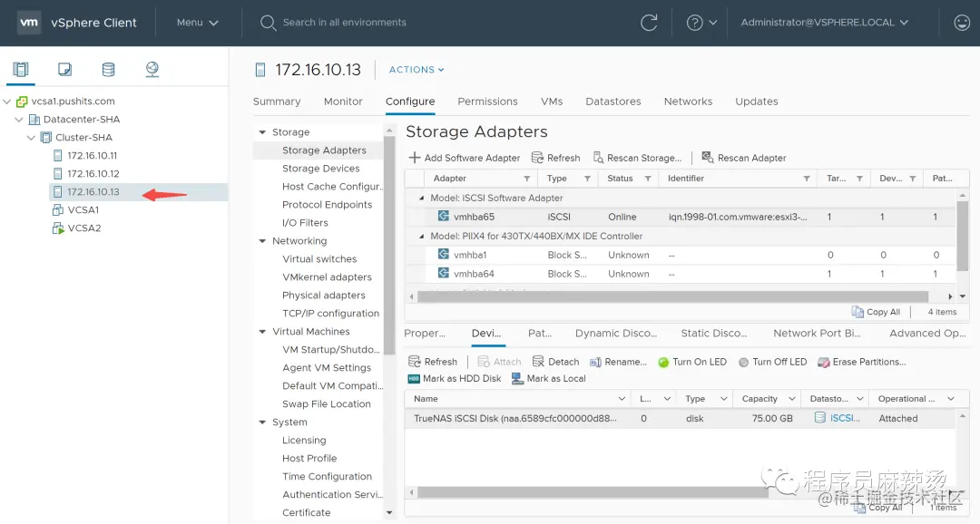The image size is (980, 524).
Task: Click the Rescan Storage icon
Action: (x=598, y=158)
